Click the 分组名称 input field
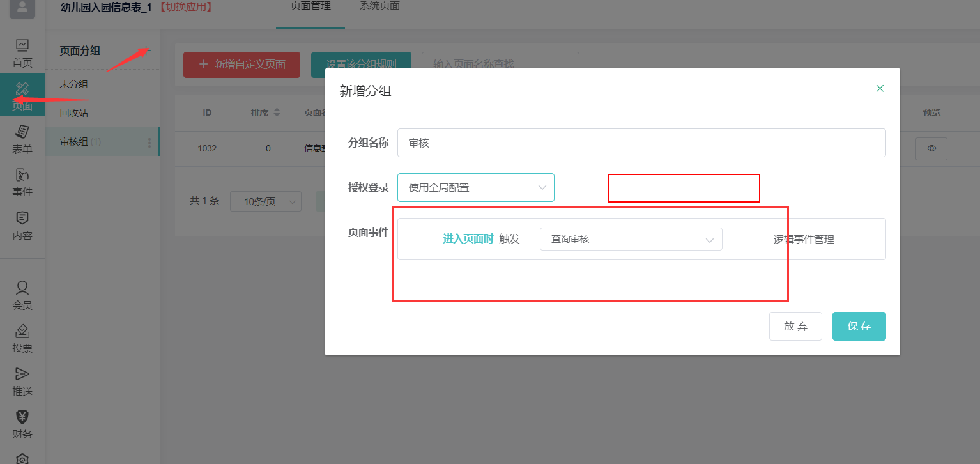 click(641, 143)
